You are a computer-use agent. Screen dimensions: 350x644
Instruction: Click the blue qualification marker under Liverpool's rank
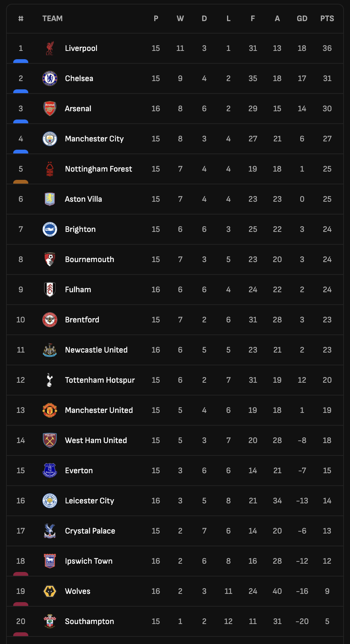(21, 61)
